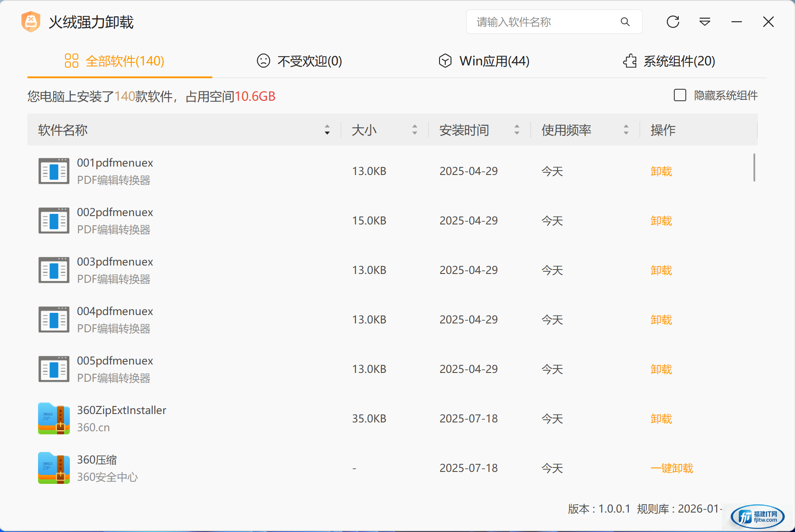Switch to the 不受欢迎(0) tab
The image size is (795, 532).
pyautogui.click(x=300, y=61)
